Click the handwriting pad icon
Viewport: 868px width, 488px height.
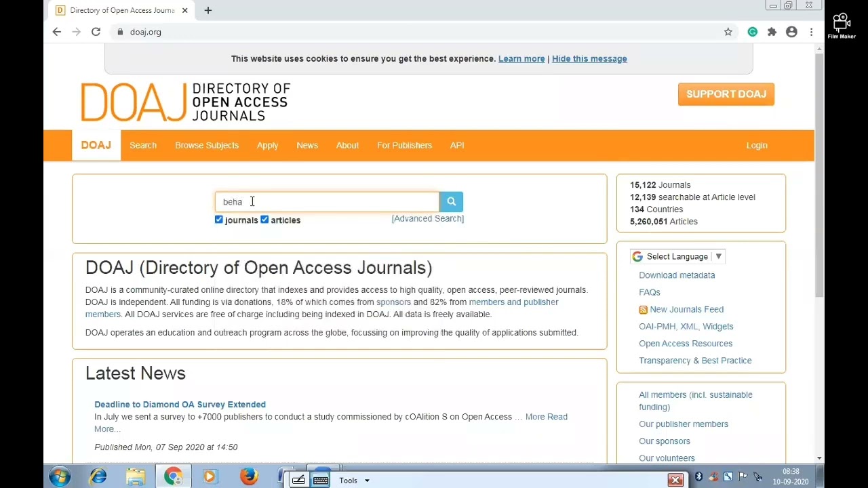[298, 481]
